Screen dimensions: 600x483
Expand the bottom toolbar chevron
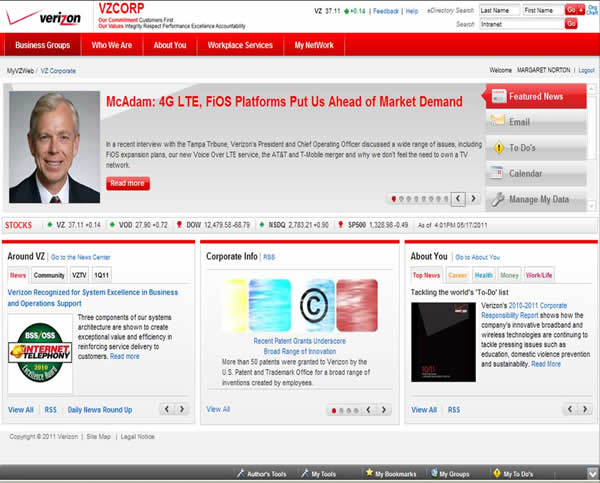click(590, 473)
